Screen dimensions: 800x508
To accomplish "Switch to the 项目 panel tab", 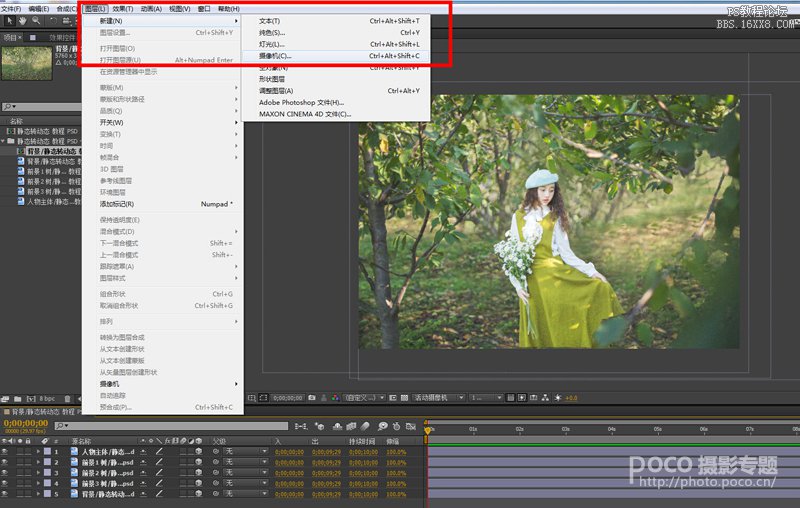I will [10, 38].
